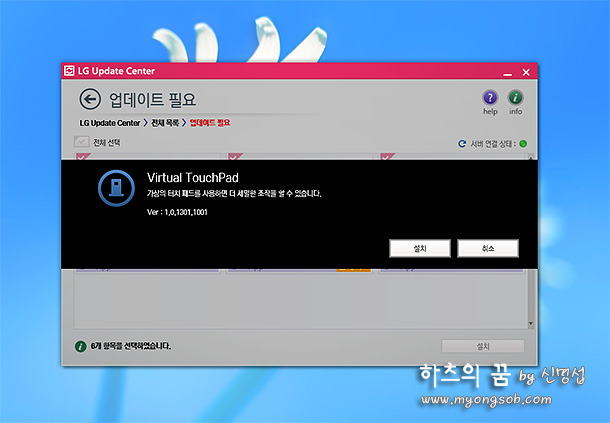Click the LG Update Center title icon

click(x=69, y=71)
